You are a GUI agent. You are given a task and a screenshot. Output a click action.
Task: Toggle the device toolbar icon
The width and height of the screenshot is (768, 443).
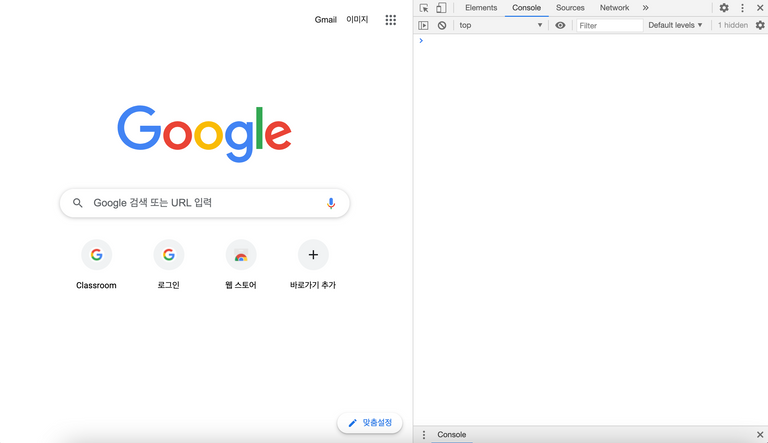pyautogui.click(x=441, y=8)
